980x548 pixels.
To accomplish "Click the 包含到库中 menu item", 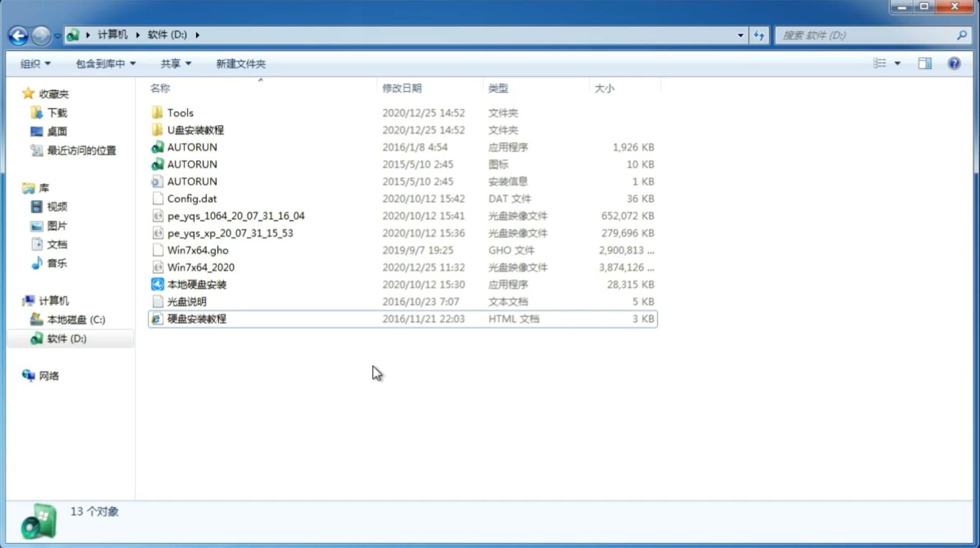I will pyautogui.click(x=104, y=63).
